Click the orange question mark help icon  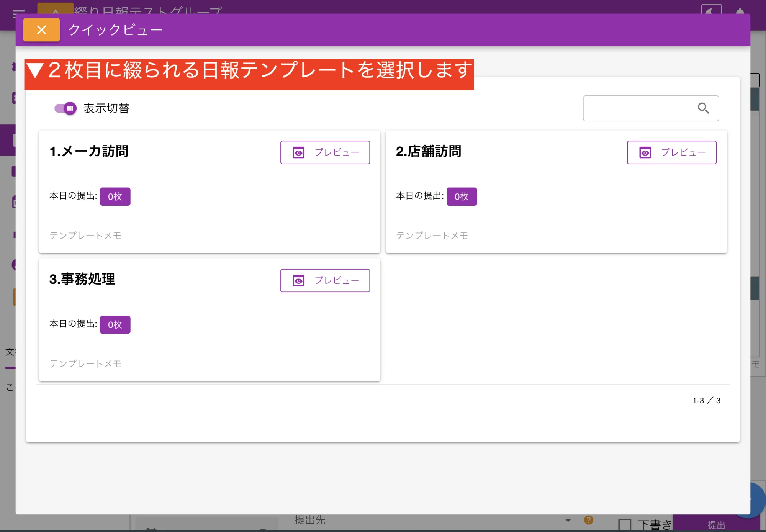588,520
